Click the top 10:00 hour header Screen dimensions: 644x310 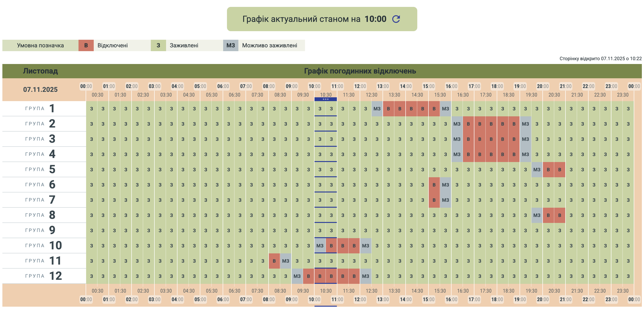[314, 86]
